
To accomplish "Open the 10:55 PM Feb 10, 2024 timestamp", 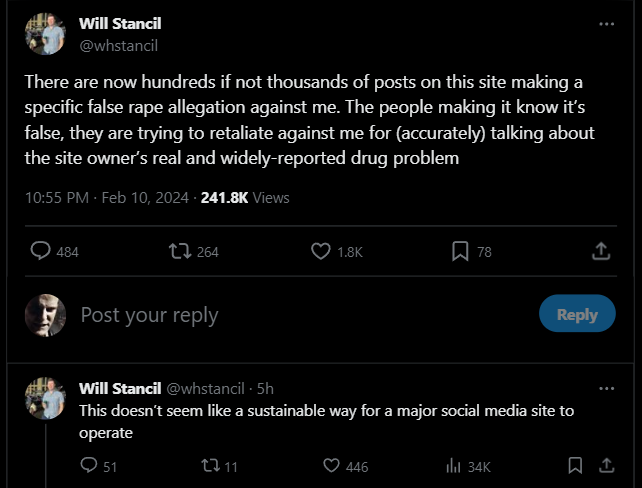I will pyautogui.click(x=107, y=198).
